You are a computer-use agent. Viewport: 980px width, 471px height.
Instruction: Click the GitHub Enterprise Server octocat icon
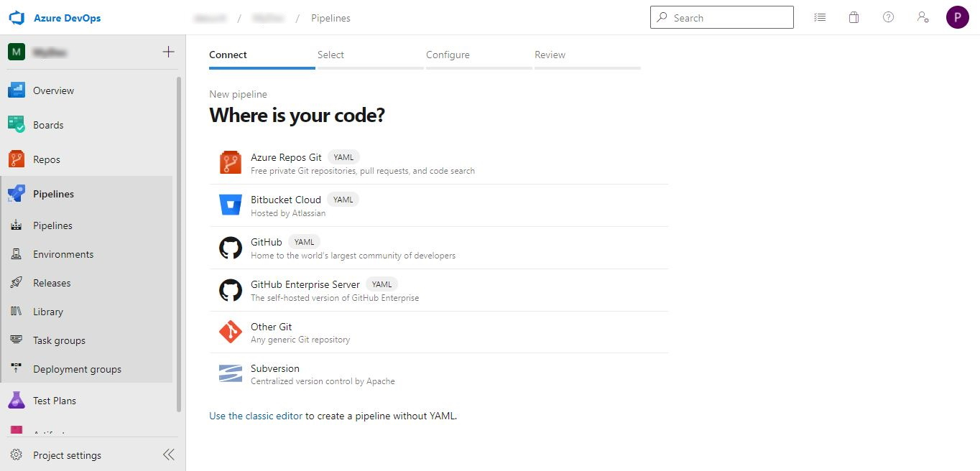[x=231, y=290]
